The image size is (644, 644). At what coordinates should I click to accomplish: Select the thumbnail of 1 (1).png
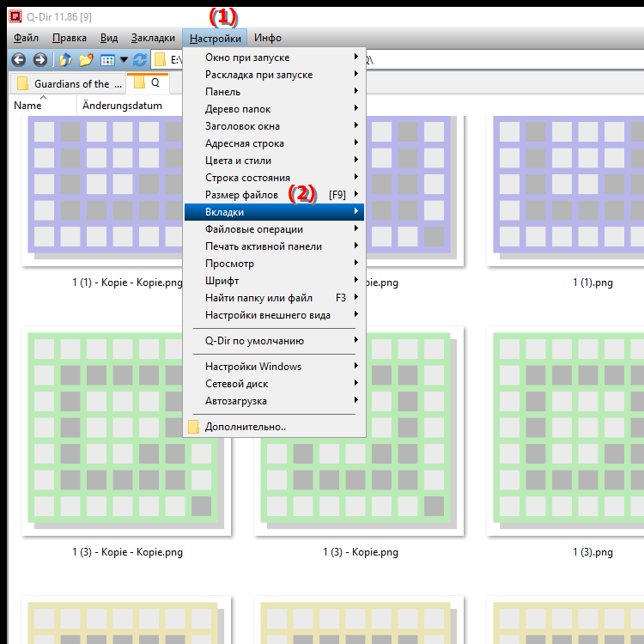click(565, 191)
